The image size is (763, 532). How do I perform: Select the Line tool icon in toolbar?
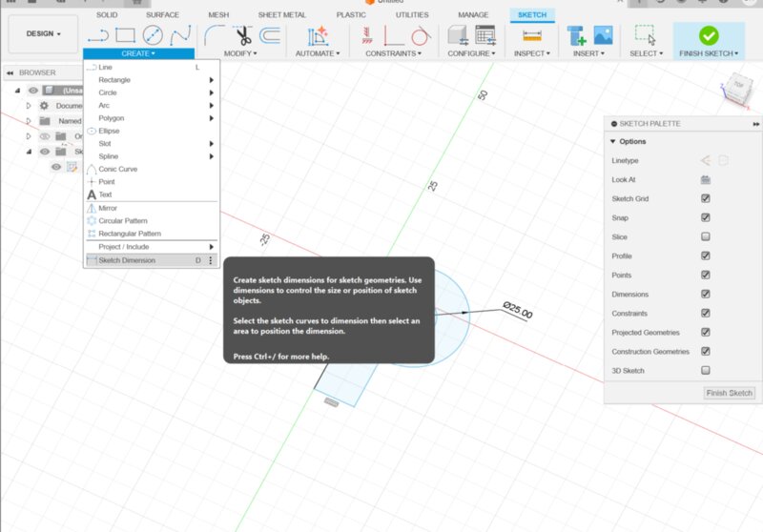98,35
